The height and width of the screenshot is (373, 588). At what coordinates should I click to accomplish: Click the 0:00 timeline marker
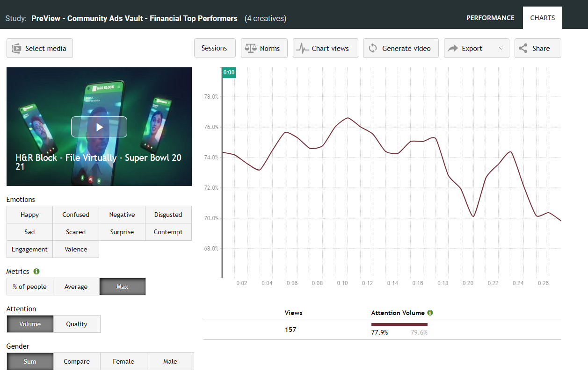point(229,72)
